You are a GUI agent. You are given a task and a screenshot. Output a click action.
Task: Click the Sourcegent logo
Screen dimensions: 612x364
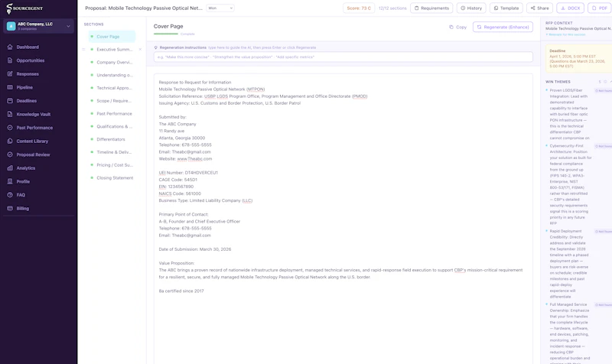click(x=24, y=8)
